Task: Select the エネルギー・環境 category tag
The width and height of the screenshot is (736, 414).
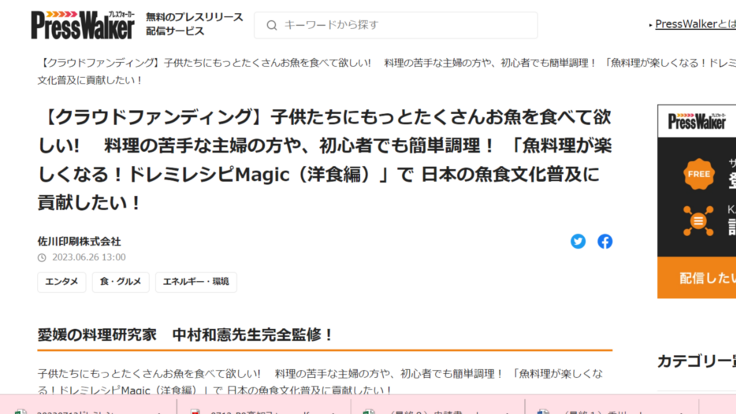Action: point(196,282)
